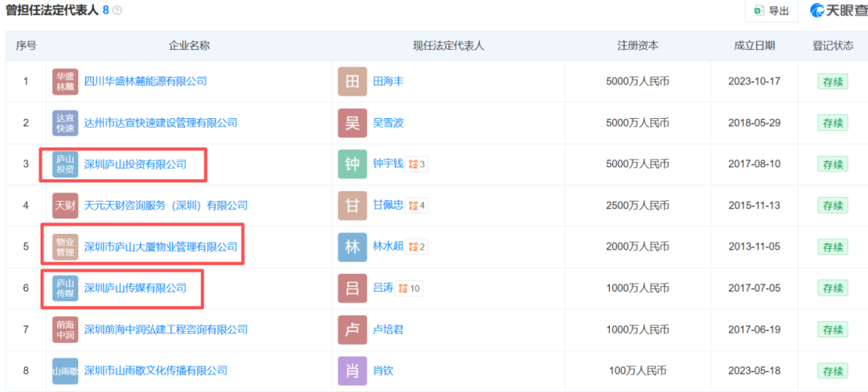Image resolution: width=868 pixels, height=392 pixels.
Task: Click the 吴 avatar for 吴雪波
Action: [x=352, y=123]
